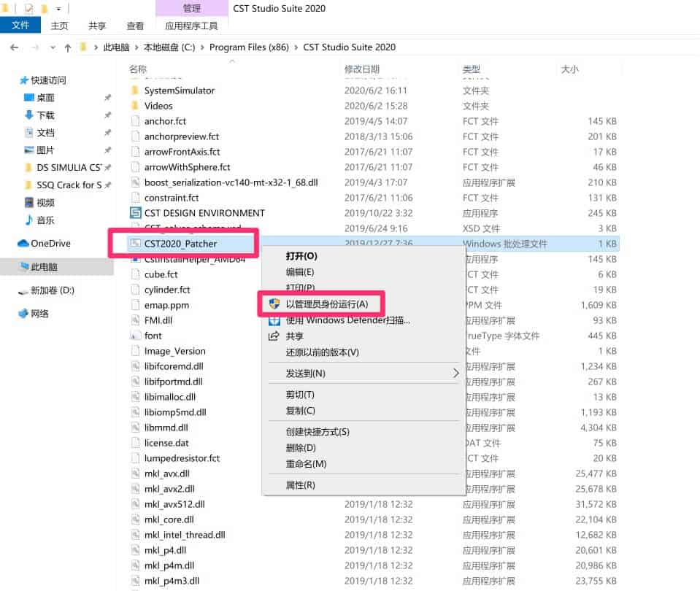Select the 管理 contextual tab
The height and width of the screenshot is (591, 700).
pyautogui.click(x=192, y=8)
